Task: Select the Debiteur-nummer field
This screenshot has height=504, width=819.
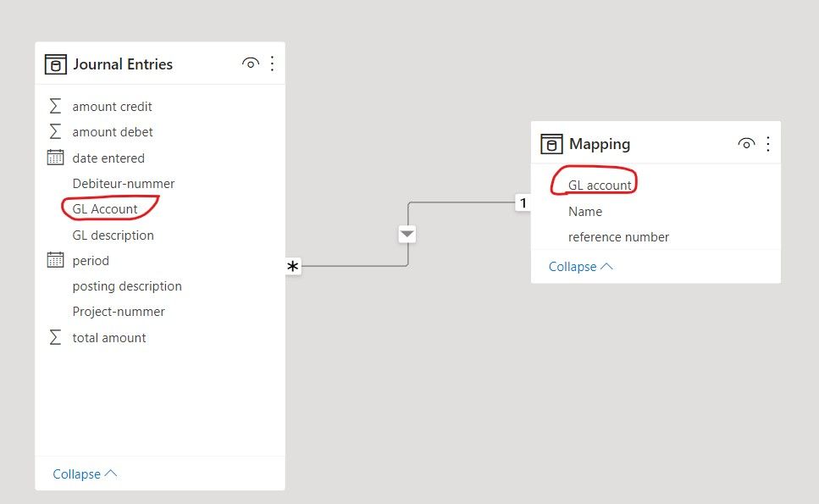Action: click(x=124, y=183)
